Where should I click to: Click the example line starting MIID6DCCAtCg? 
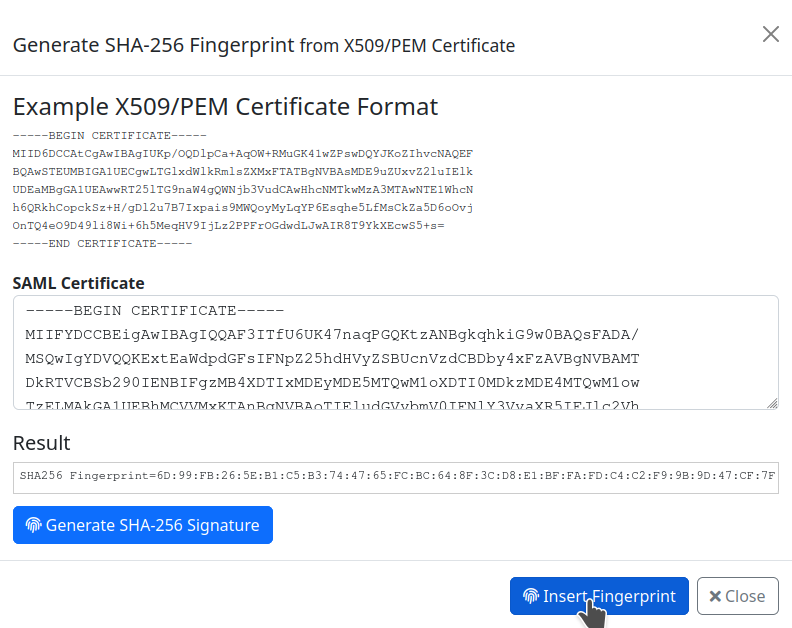coord(242,153)
